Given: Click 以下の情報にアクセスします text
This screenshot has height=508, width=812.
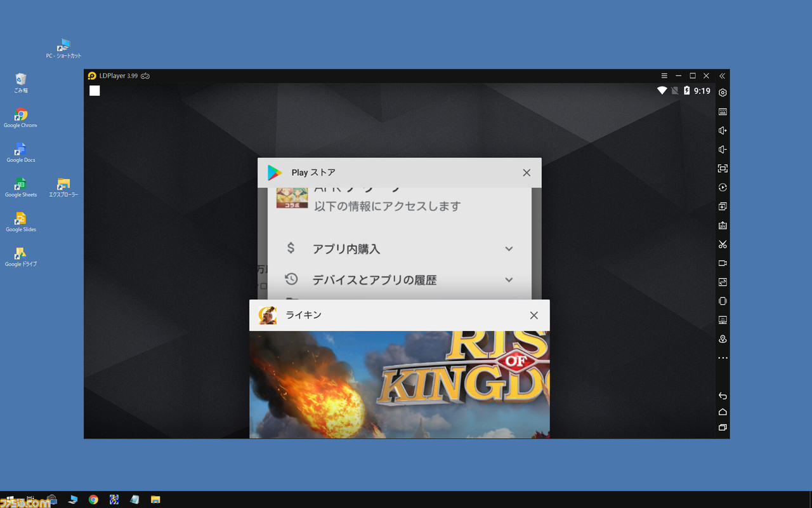Looking at the screenshot, I should tap(388, 206).
